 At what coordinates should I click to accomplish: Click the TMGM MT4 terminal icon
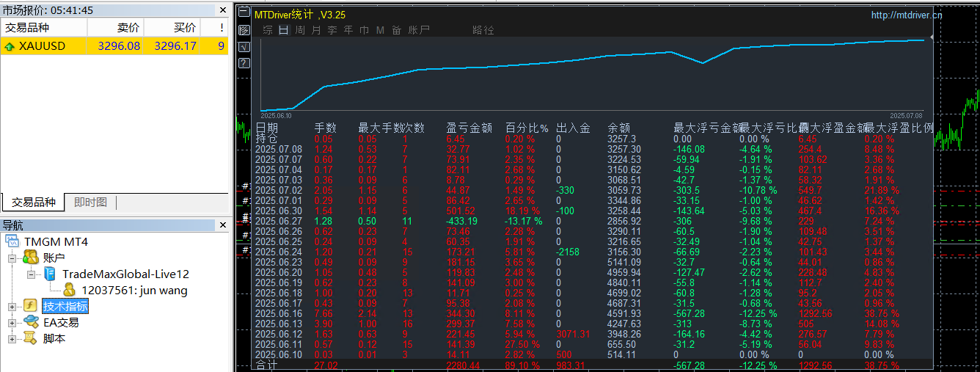12,241
